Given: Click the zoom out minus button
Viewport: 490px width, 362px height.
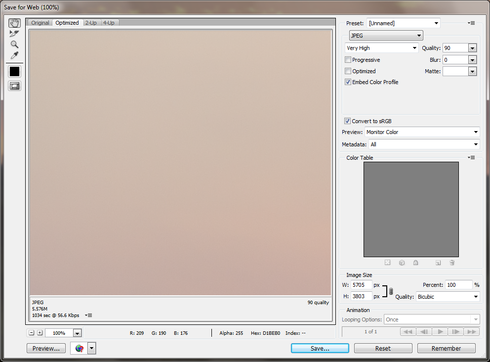Looking at the screenshot, I should [31, 333].
